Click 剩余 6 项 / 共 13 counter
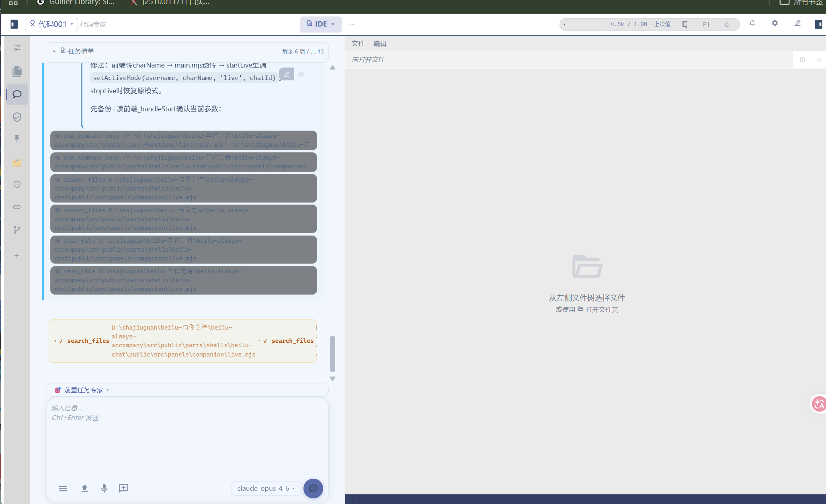This screenshot has width=826, height=504. pyautogui.click(x=303, y=51)
